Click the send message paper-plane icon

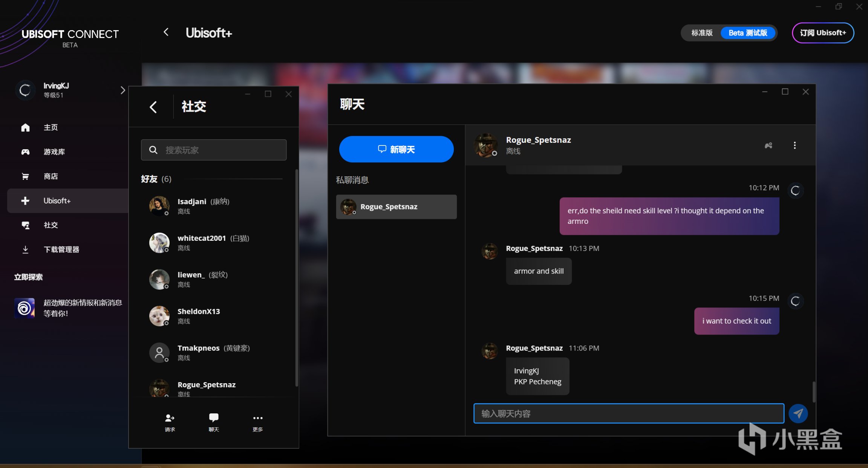(x=798, y=413)
